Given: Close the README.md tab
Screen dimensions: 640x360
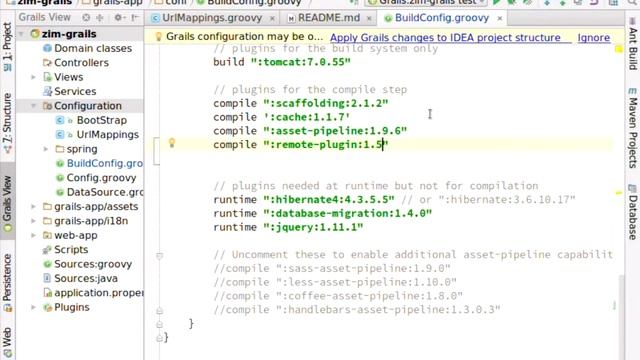Looking at the screenshot, I should coord(369,18).
